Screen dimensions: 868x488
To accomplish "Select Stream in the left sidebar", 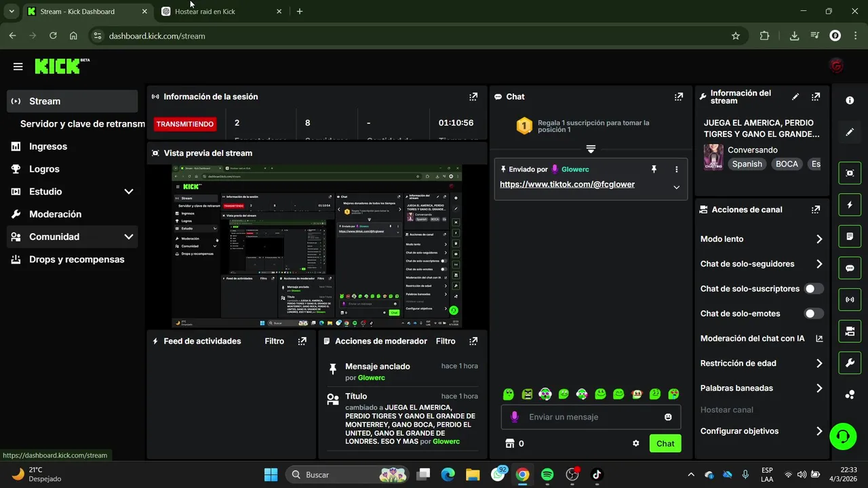I will [72, 101].
